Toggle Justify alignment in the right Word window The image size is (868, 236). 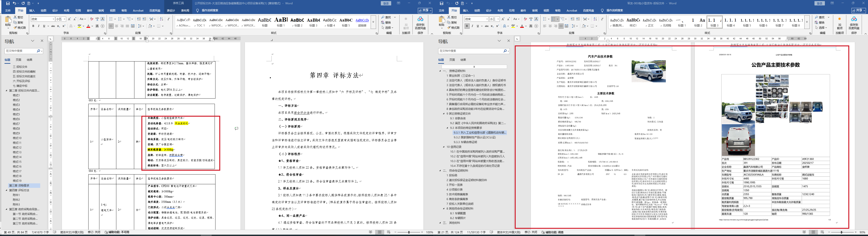point(561,26)
